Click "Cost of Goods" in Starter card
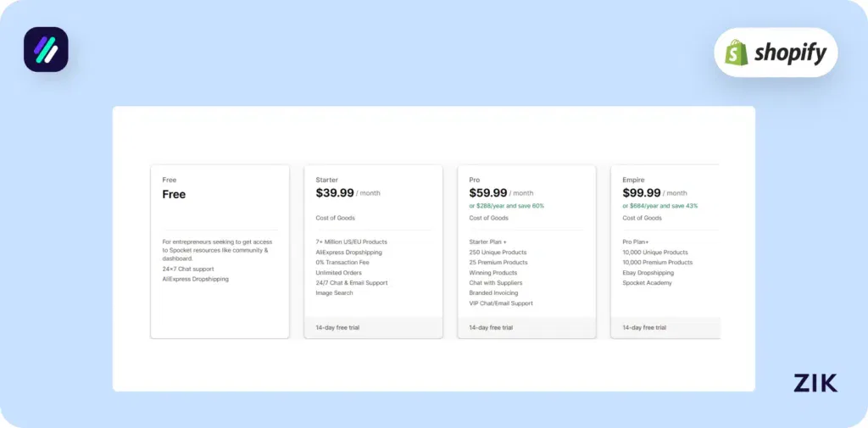Image resolution: width=868 pixels, height=428 pixels. point(336,218)
